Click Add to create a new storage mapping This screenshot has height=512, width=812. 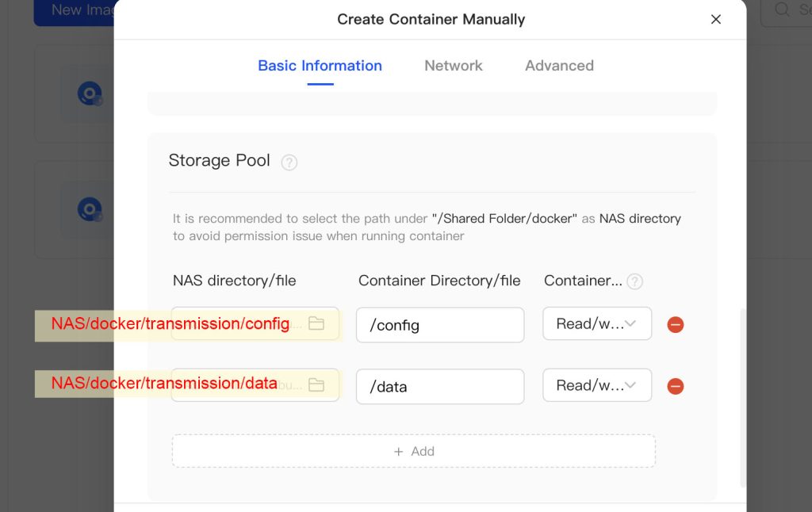coord(413,451)
